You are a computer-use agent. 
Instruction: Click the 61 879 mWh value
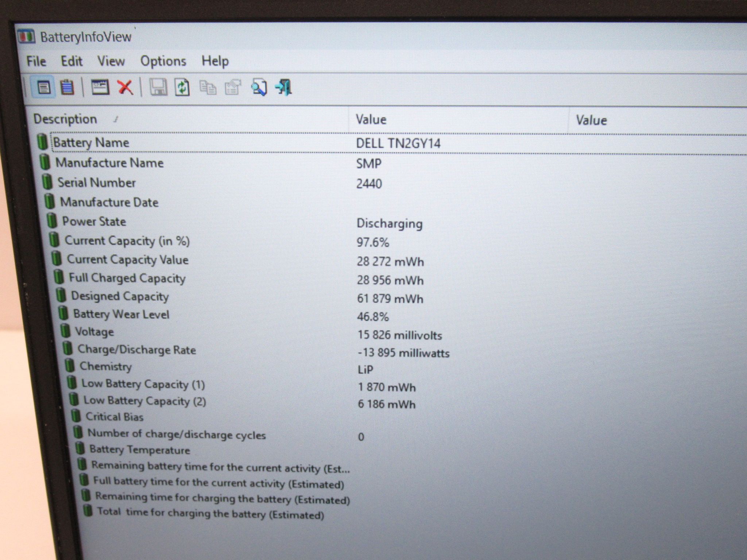point(390,299)
